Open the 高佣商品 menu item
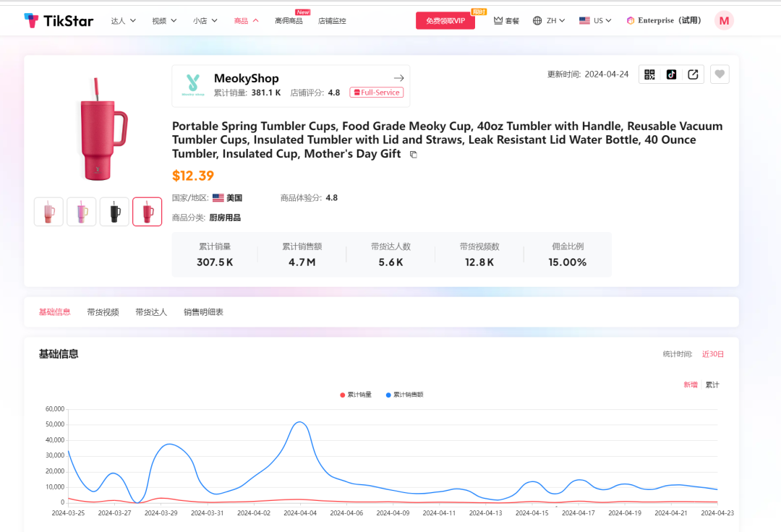The image size is (781, 532). pos(289,20)
